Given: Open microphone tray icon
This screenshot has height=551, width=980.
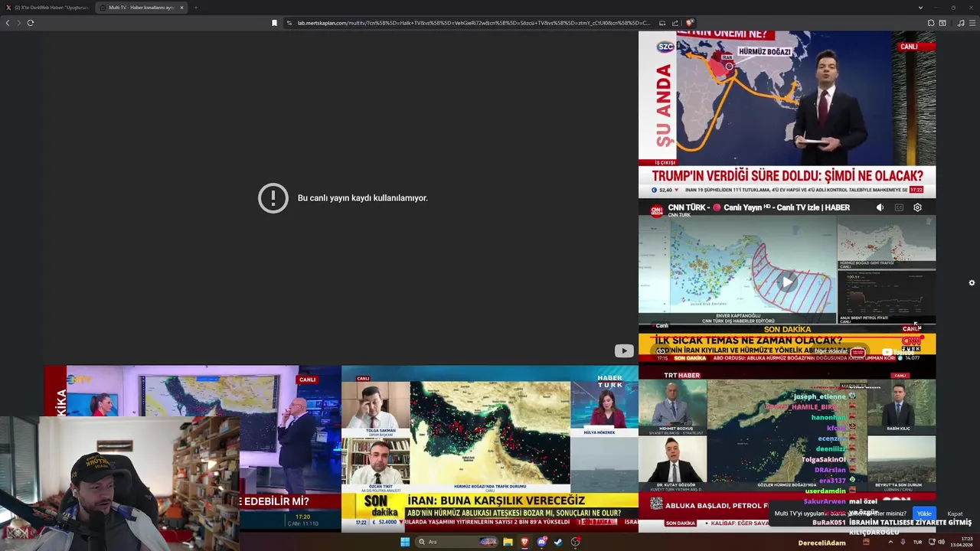Looking at the screenshot, I should click(903, 542).
